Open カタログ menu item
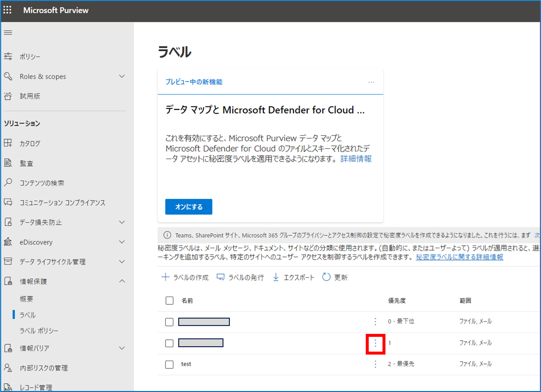The image size is (541, 392). (x=30, y=143)
